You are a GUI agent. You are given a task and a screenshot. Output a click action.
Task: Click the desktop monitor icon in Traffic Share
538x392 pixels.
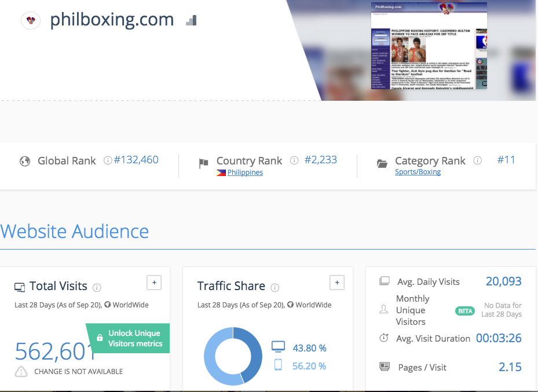coord(278,347)
